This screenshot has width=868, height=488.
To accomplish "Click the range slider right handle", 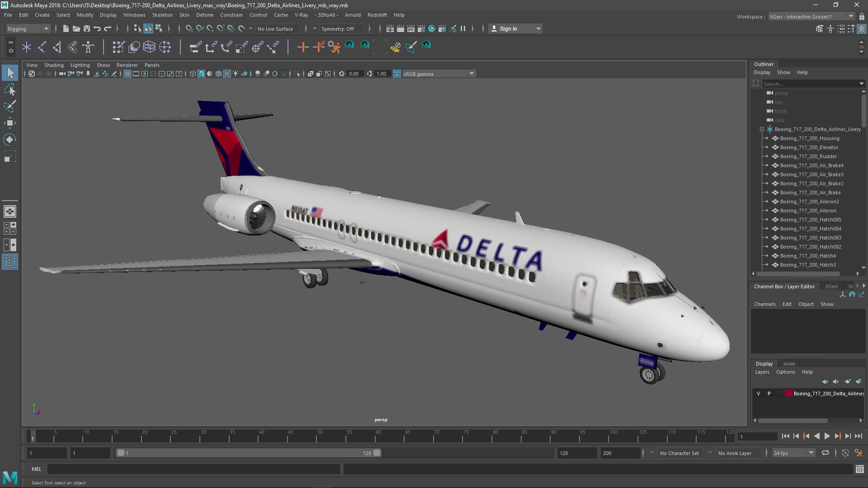I will pyautogui.click(x=377, y=453).
